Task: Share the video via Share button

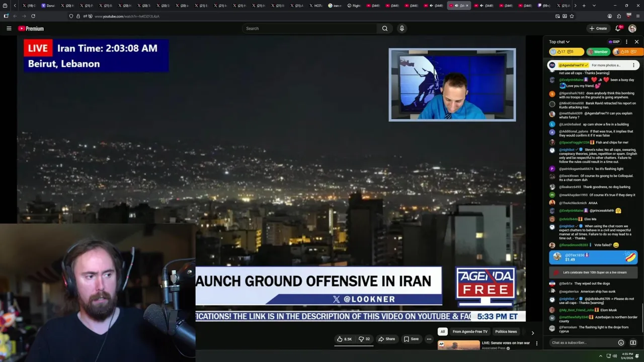Action: [x=386, y=339]
